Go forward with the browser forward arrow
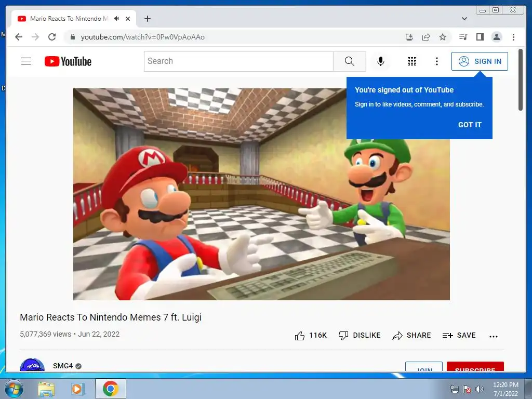 (x=35, y=37)
